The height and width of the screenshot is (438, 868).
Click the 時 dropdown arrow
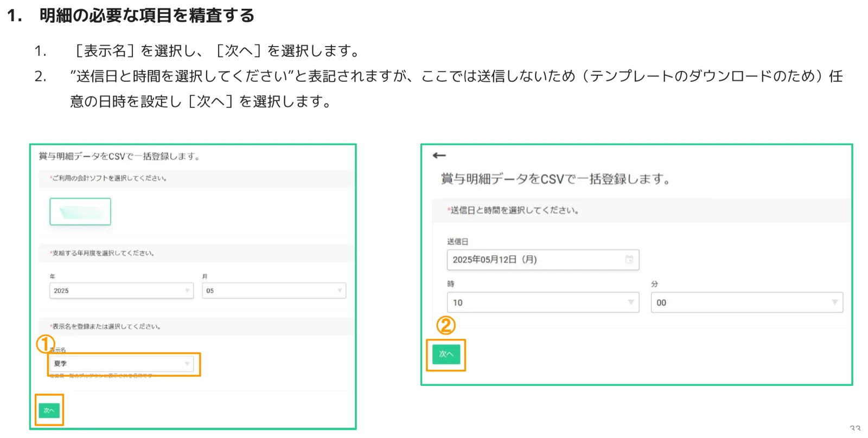tap(630, 302)
